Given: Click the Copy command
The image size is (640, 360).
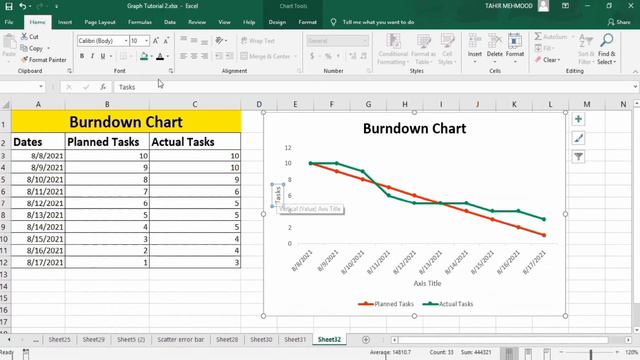Looking at the screenshot, I should tap(32, 48).
